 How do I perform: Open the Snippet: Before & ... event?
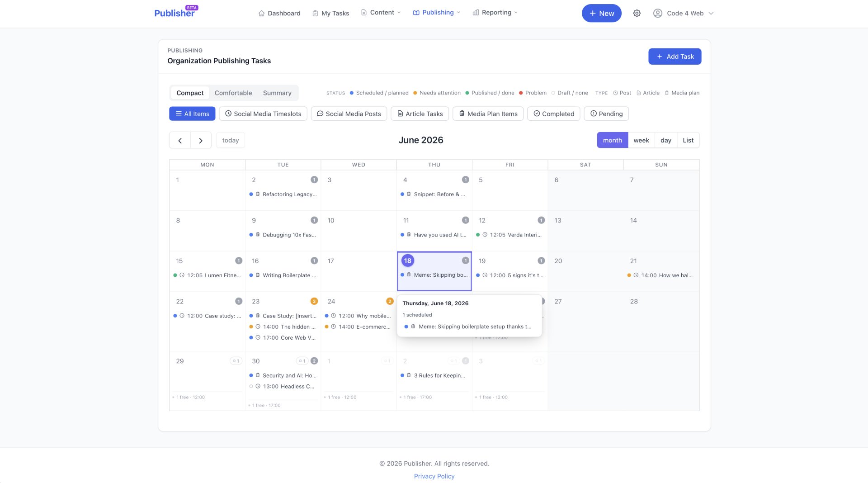pos(434,194)
